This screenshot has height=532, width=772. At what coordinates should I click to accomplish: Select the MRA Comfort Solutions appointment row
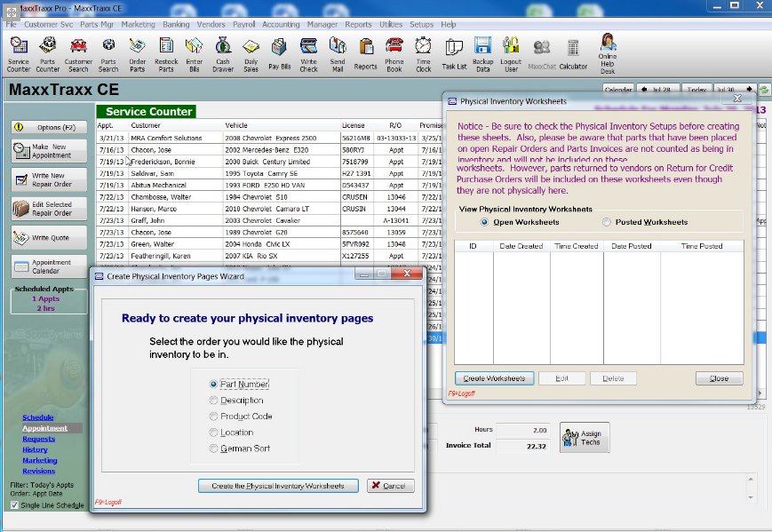click(x=269, y=139)
